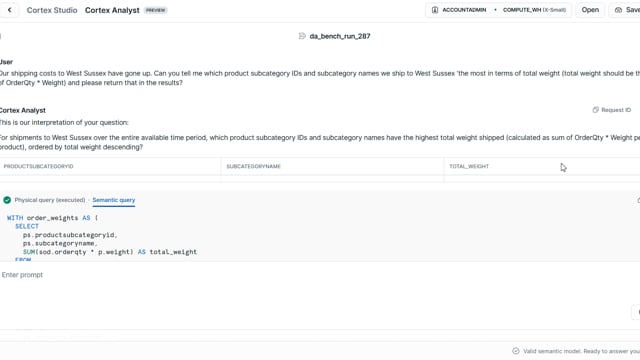Click the chat icon beside da_bench_run_287
Viewport: 640px width, 360px height.
point(302,36)
